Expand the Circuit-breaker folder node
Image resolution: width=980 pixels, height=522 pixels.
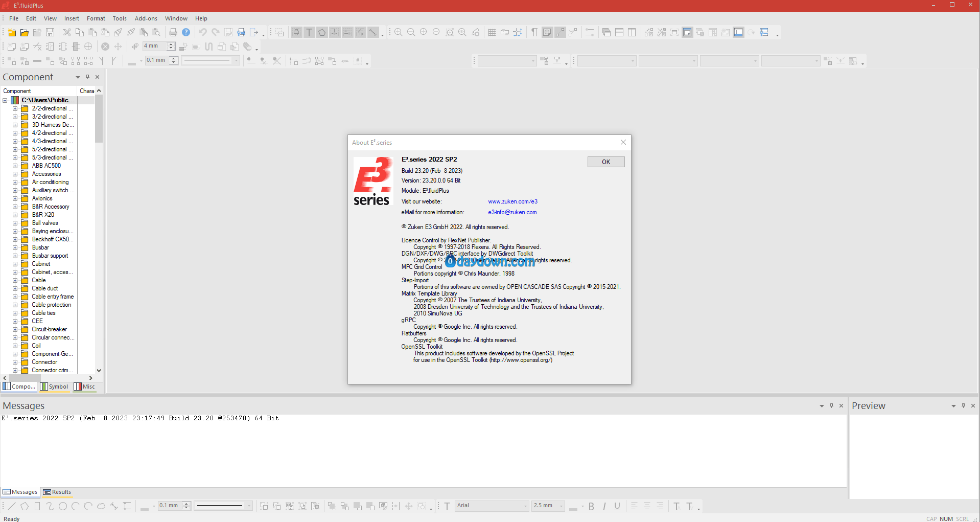tap(15, 329)
